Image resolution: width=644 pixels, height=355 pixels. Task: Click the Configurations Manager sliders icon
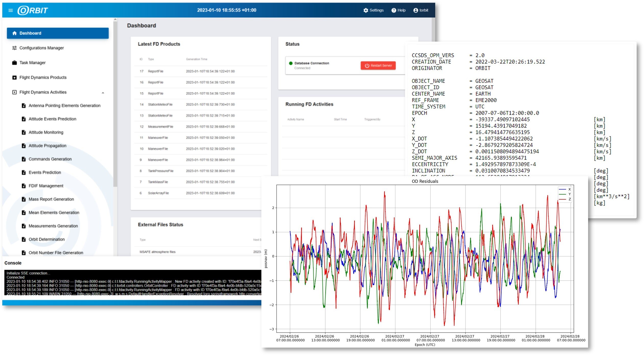[x=15, y=48]
